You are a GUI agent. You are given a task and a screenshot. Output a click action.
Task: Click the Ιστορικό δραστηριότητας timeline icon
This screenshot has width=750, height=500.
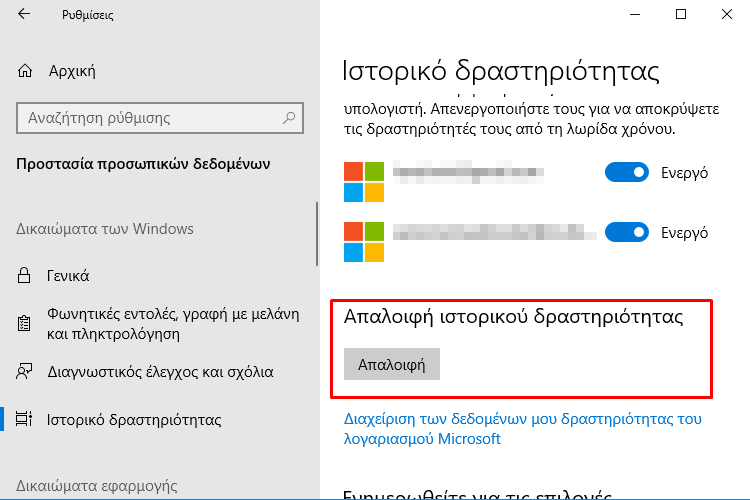click(x=24, y=419)
